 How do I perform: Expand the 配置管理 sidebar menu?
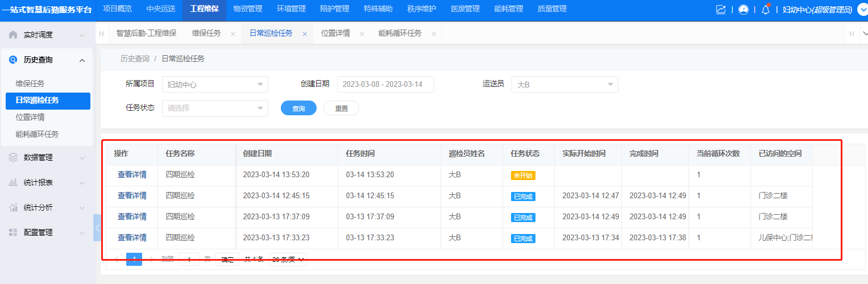[82, 233]
